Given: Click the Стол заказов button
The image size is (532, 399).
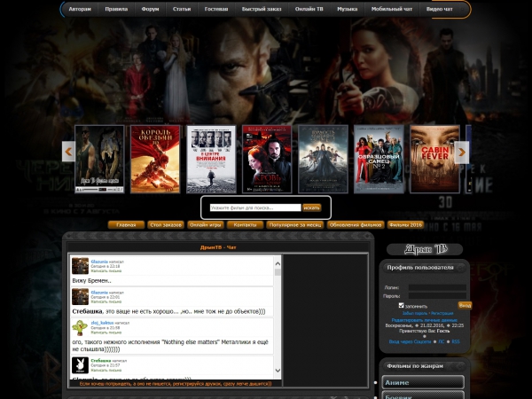Looking at the screenshot, I should (166, 225).
